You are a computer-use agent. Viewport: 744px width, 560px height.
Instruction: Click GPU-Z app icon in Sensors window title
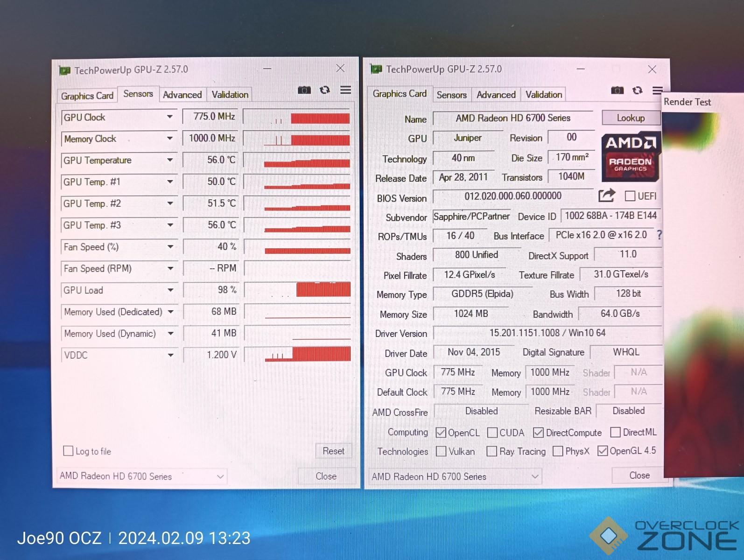(64, 70)
